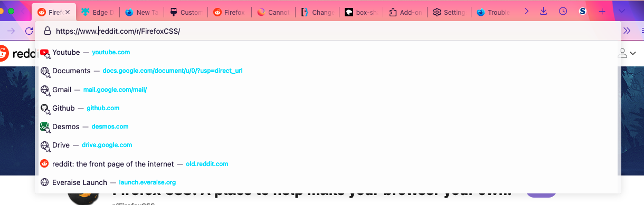Click the Youtube favicon in suggestions
The width and height of the screenshot is (644, 205).
[x=45, y=53]
